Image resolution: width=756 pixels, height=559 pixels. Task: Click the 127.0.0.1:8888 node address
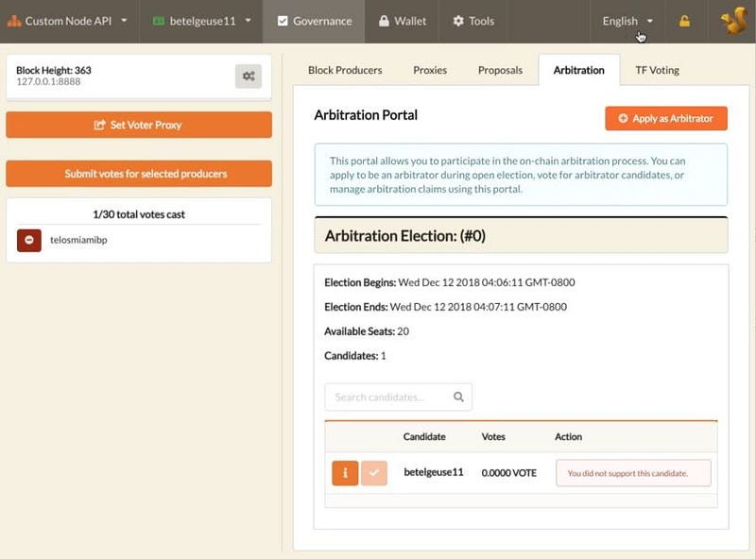click(48, 81)
